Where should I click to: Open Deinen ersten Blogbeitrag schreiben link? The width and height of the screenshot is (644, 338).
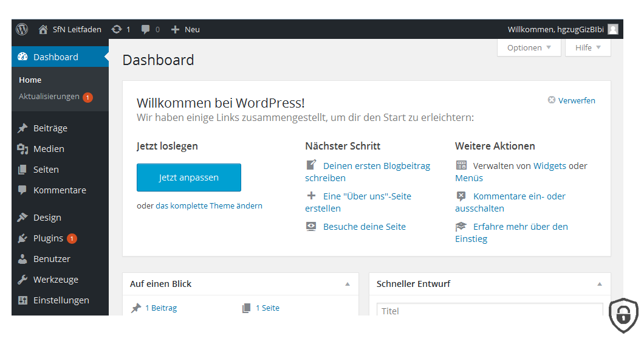(368, 172)
